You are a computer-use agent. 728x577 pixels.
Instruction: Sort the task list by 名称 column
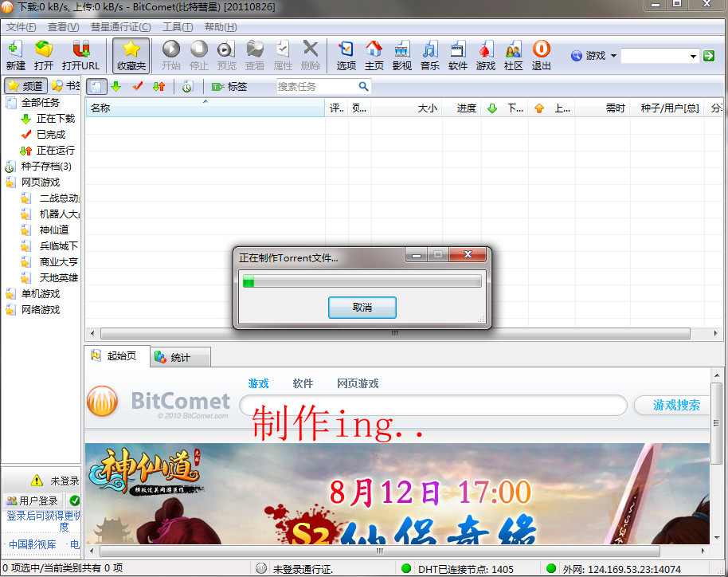pyautogui.click(x=205, y=108)
